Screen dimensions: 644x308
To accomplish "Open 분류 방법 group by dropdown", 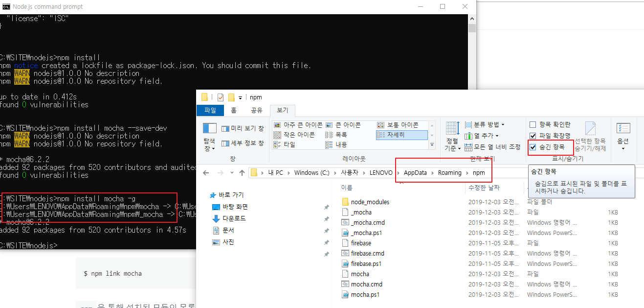I will [x=485, y=124].
